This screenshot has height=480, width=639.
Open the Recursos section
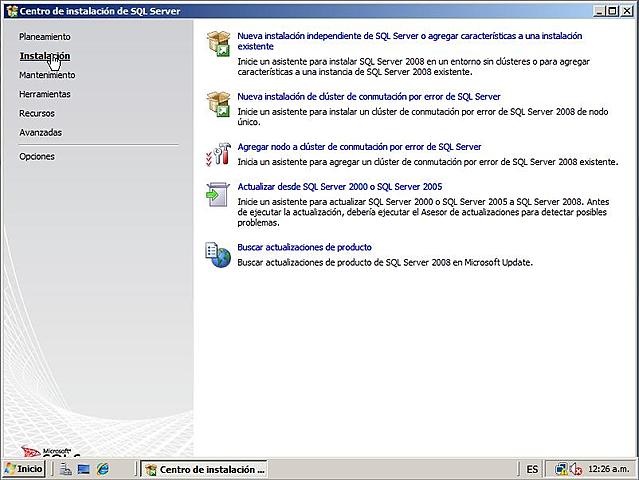[x=37, y=113]
